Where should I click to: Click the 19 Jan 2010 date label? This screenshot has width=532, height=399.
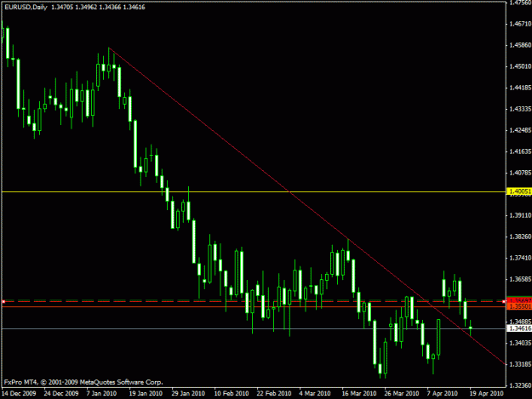point(146,393)
